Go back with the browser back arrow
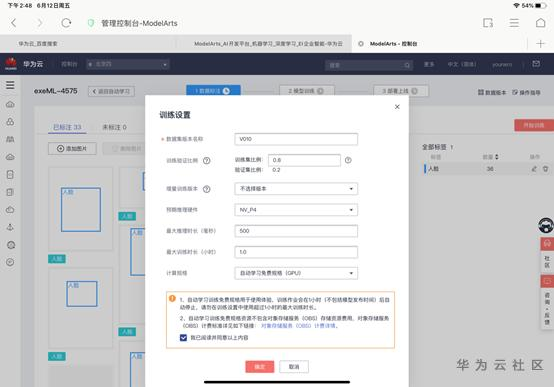 13,23
